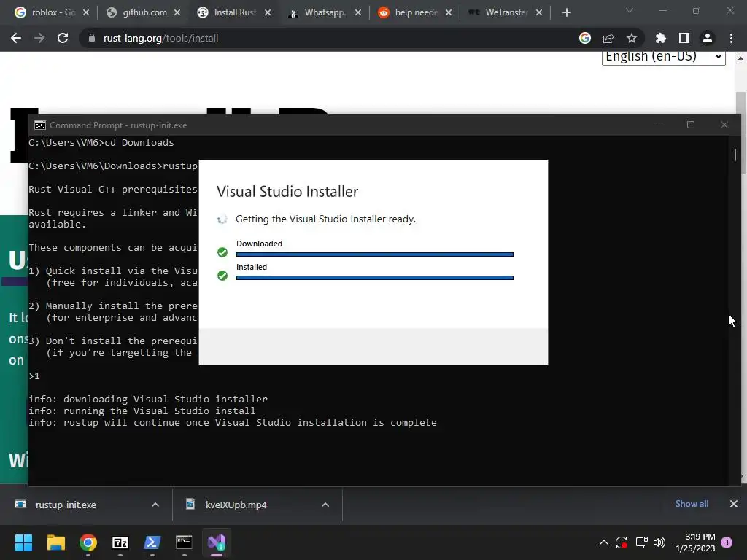Open PowerShell from the taskbar
This screenshot has height=560, width=747.
(x=152, y=542)
